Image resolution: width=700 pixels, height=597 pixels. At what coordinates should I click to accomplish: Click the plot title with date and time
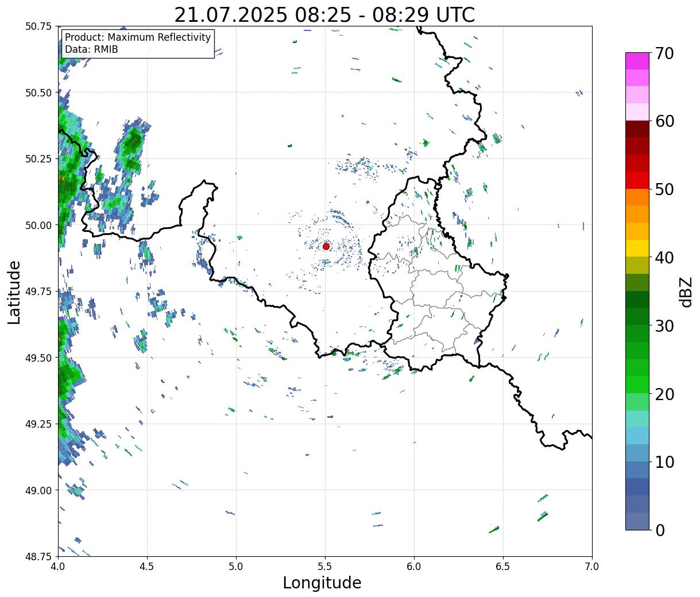click(324, 15)
